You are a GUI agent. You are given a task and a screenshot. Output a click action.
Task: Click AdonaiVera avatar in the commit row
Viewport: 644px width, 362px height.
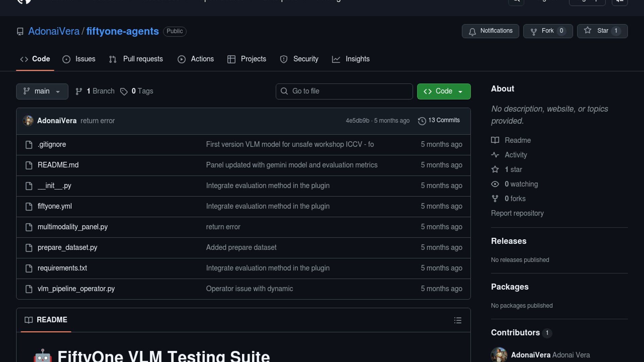point(28,121)
